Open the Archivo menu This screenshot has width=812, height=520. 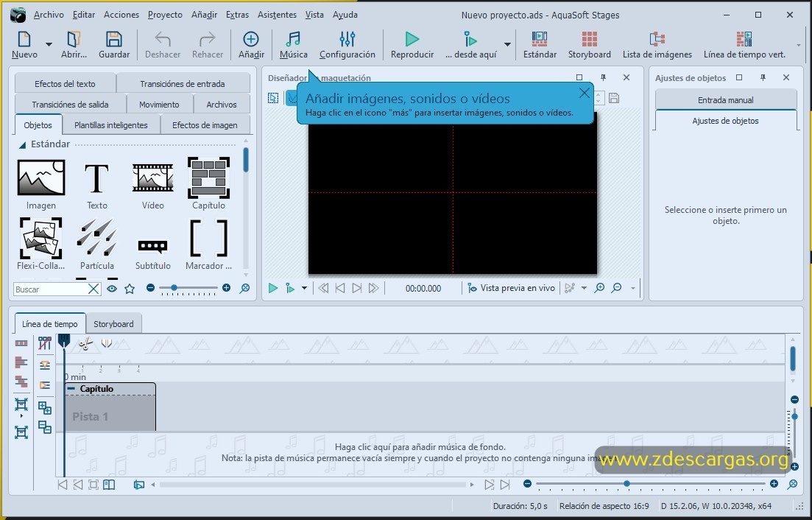pos(49,15)
